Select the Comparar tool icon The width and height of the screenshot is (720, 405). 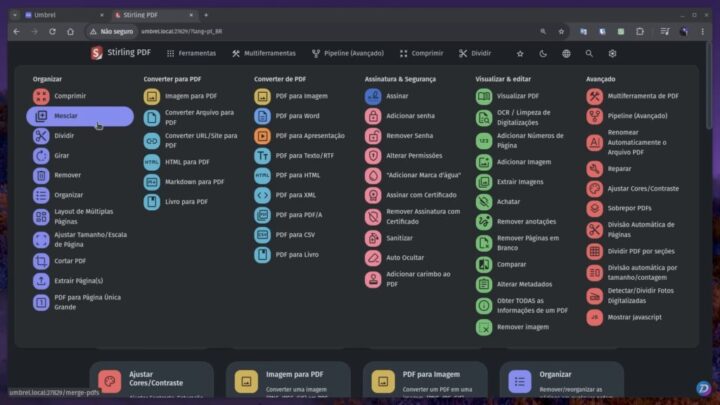pyautogui.click(x=484, y=265)
